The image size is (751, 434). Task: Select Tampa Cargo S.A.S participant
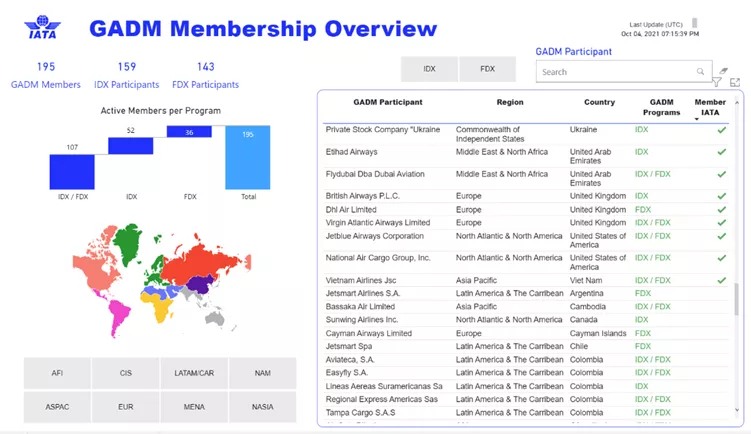[361, 412]
